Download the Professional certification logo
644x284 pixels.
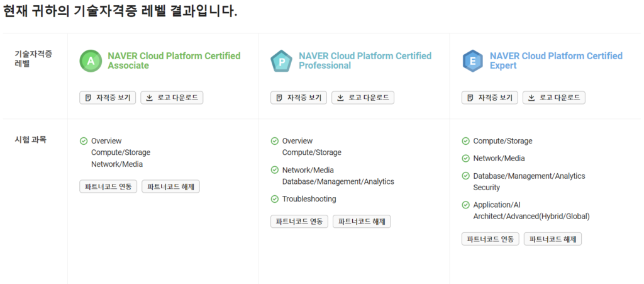tap(363, 98)
